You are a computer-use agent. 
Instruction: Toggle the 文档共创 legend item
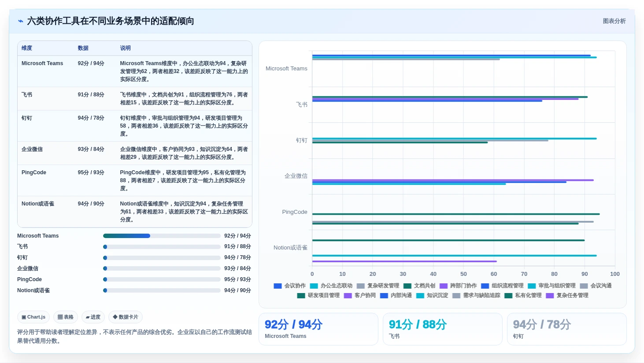tap(419, 286)
